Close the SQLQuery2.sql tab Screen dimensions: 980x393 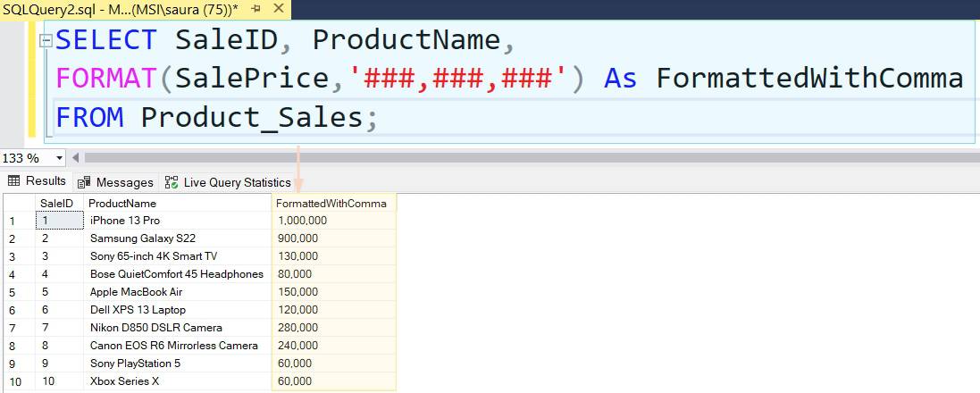click(x=279, y=9)
